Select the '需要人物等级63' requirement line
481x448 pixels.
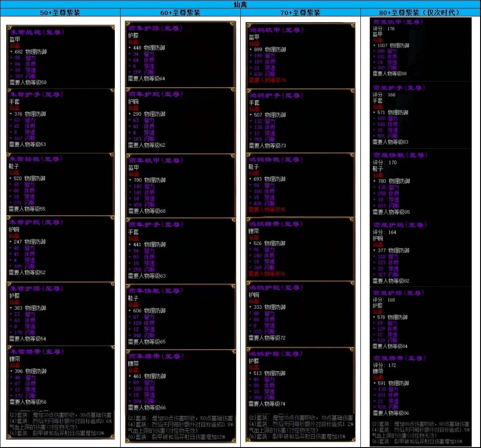pyautogui.click(x=147, y=276)
